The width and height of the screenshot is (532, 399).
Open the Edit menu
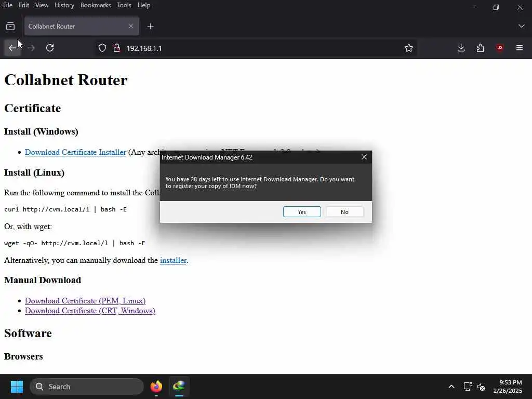tap(24, 5)
